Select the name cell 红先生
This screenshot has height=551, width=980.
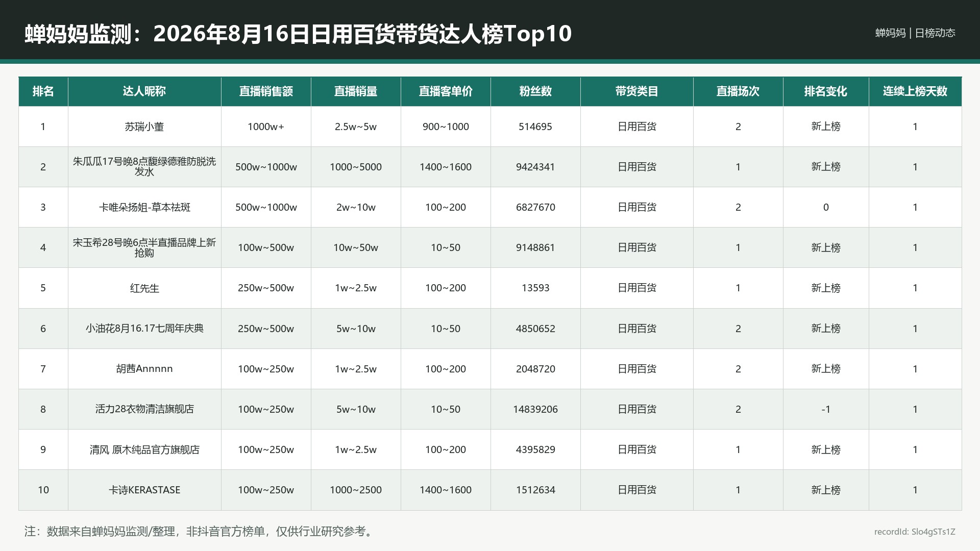tap(144, 288)
